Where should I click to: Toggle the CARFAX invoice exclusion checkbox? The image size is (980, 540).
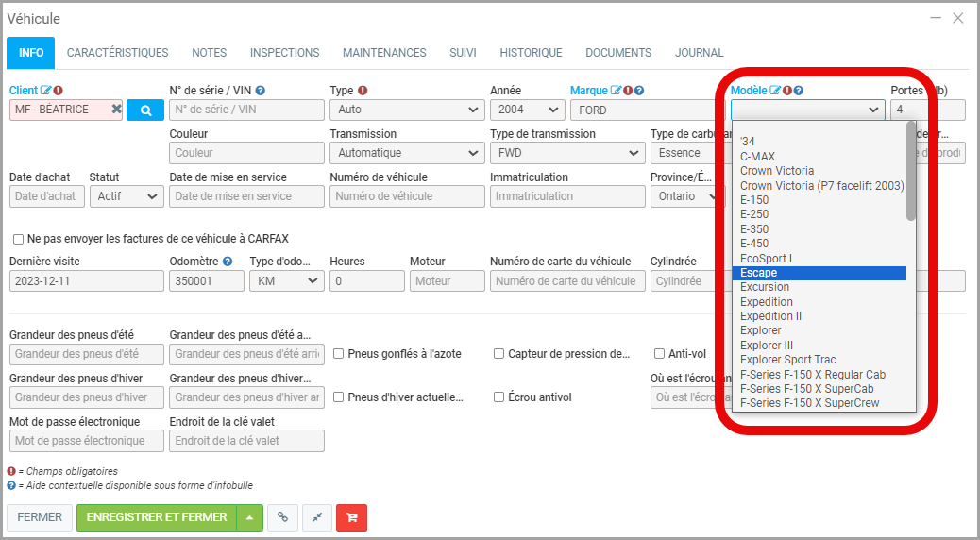tap(19, 240)
